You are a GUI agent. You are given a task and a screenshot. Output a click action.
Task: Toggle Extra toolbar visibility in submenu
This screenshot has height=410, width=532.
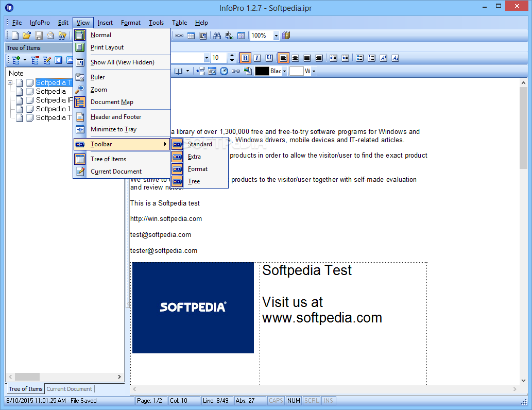(199, 157)
